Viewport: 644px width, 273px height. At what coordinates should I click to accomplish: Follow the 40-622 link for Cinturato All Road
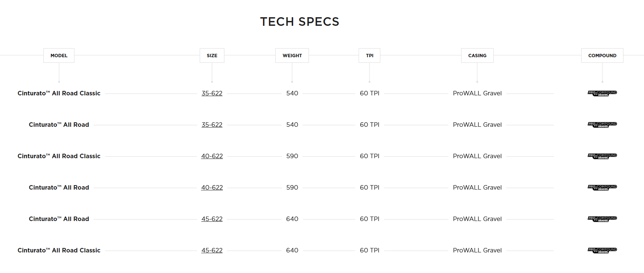tap(212, 187)
